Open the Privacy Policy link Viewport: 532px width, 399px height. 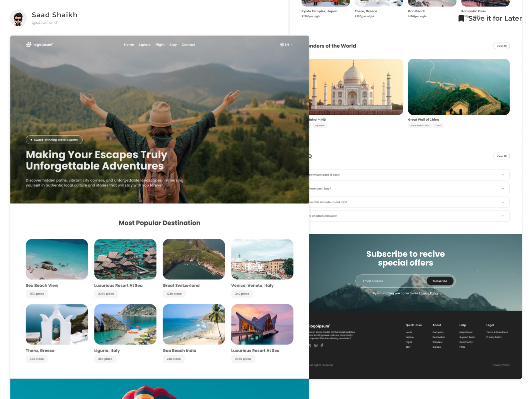429,293
